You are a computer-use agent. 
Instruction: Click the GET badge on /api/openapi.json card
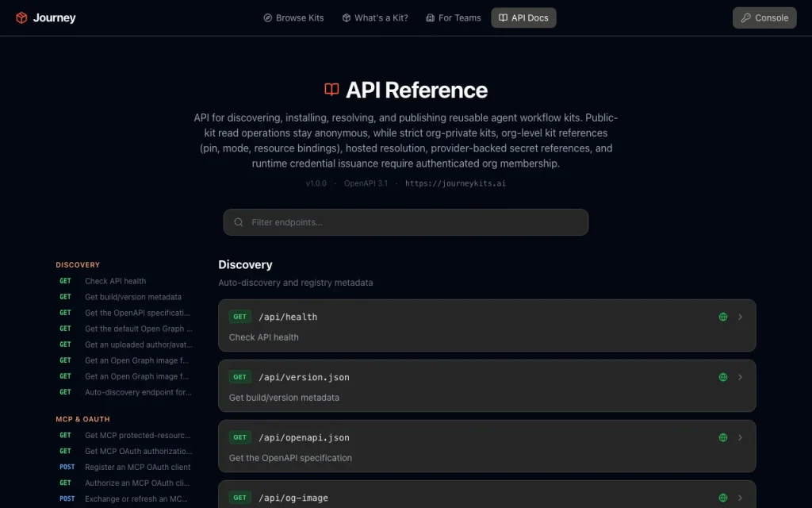tap(239, 437)
